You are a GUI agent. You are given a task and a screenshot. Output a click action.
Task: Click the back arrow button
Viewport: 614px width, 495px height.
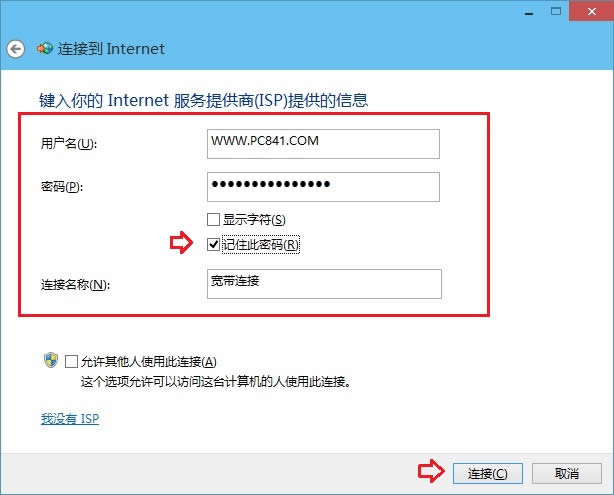(x=15, y=48)
